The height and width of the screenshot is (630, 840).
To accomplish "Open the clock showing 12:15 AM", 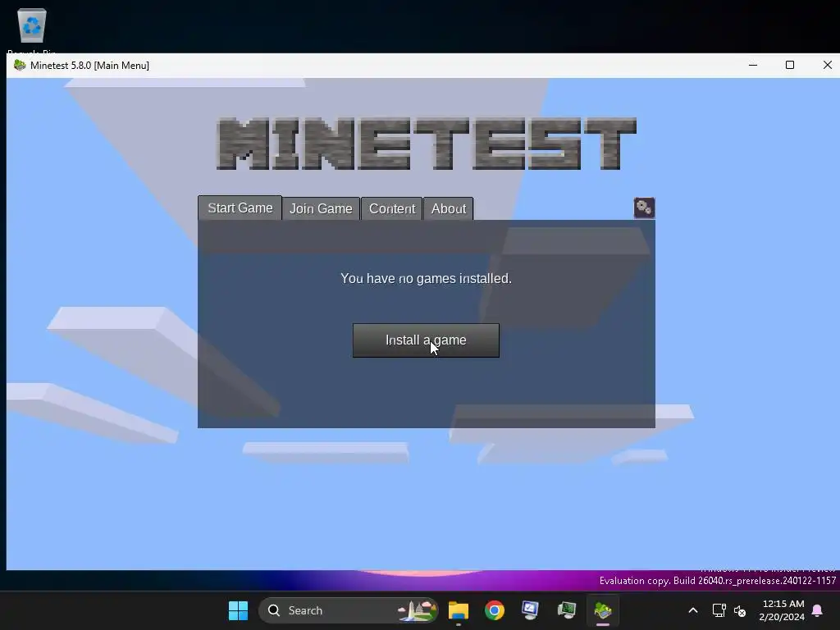I will click(x=782, y=610).
